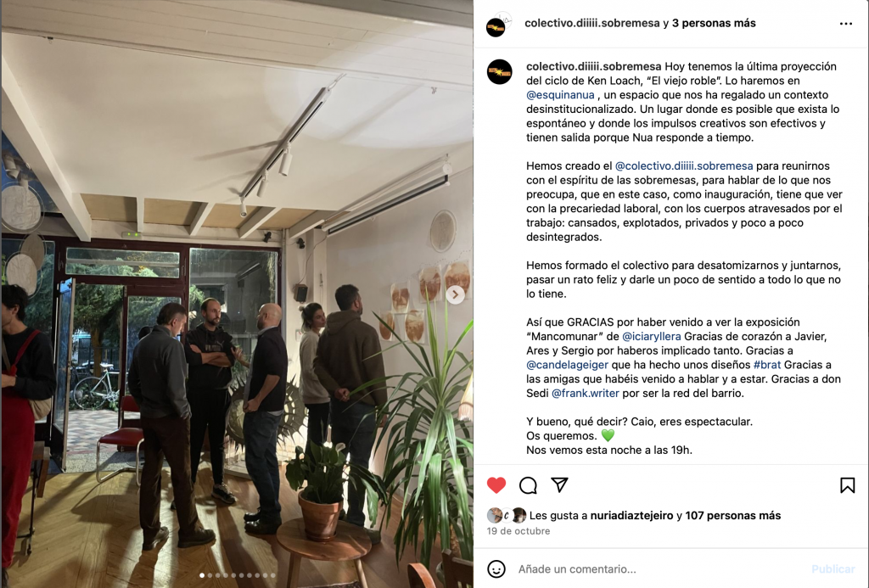Show the '3 personas más' collaborators list
This screenshot has height=588, width=869.
pyautogui.click(x=714, y=23)
